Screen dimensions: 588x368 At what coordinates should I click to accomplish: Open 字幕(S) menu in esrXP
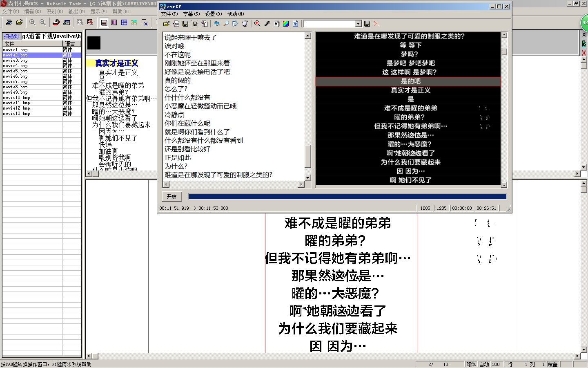pyautogui.click(x=192, y=14)
